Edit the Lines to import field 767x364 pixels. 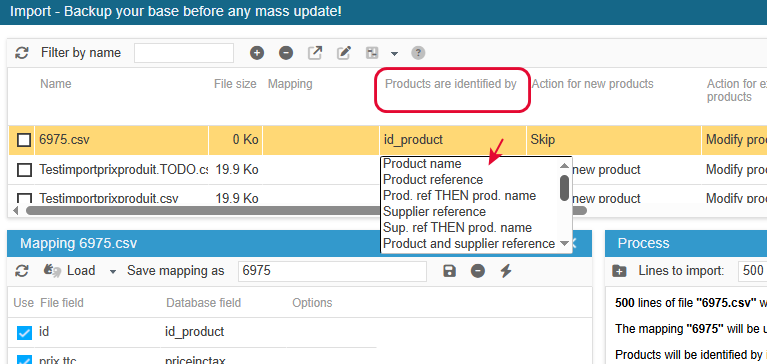click(x=752, y=271)
